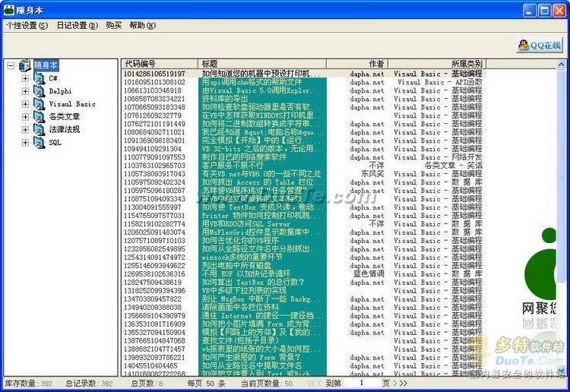The image size is (570, 392).
Task: Open the 购买 menu
Action: click(114, 25)
